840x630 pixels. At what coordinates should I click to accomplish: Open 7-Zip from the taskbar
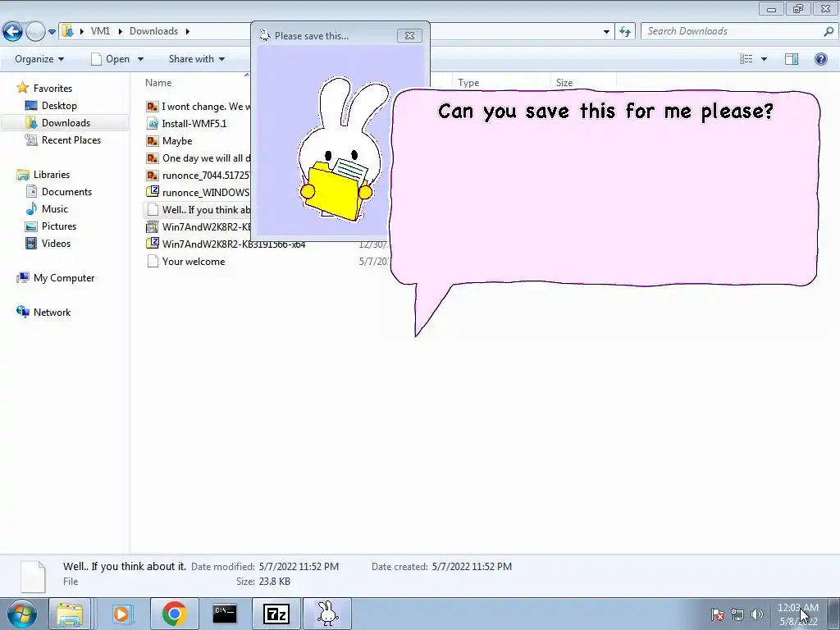(x=276, y=614)
